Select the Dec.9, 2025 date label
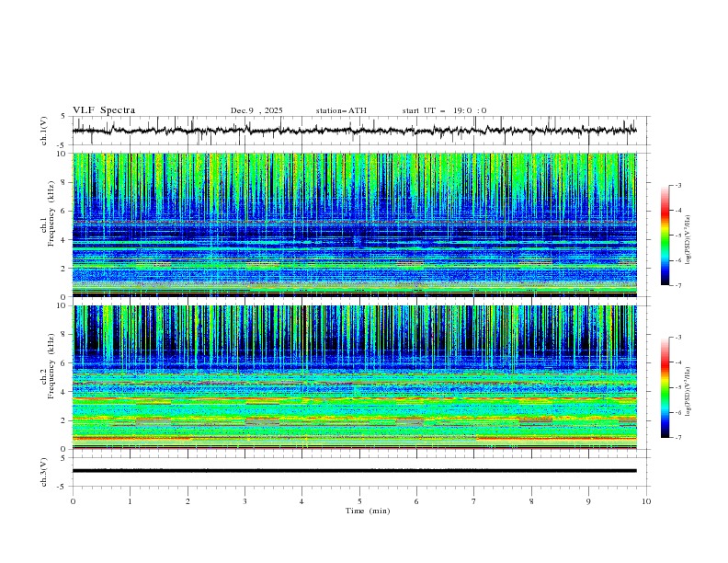 [256, 110]
